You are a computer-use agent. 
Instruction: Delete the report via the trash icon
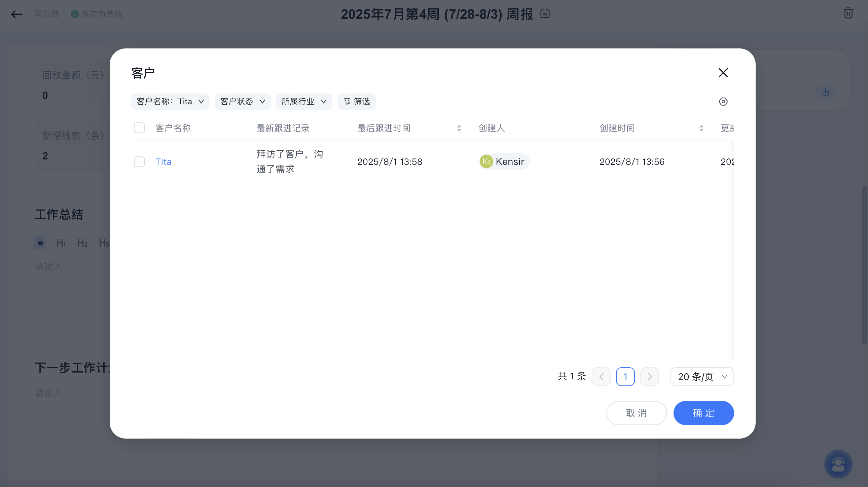(848, 13)
